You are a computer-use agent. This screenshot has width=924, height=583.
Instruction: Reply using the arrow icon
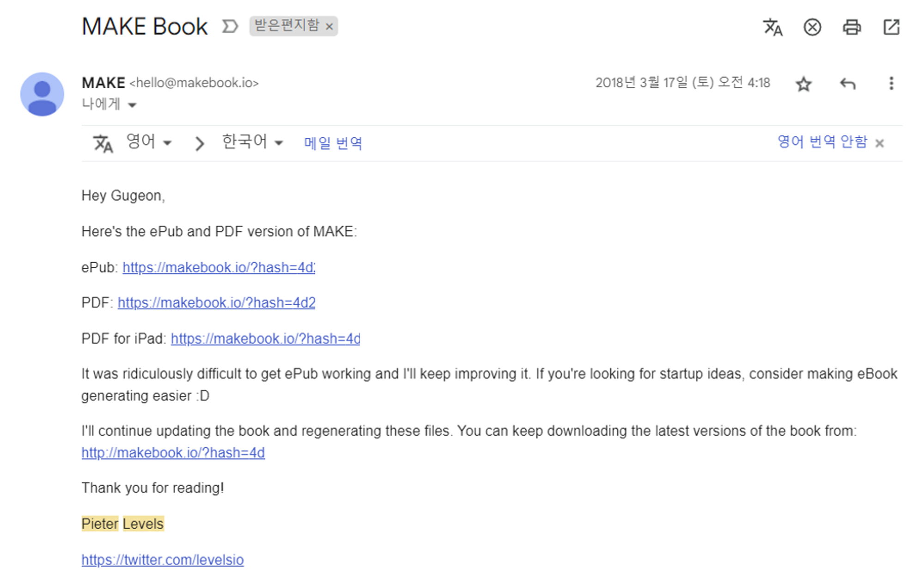[847, 84]
